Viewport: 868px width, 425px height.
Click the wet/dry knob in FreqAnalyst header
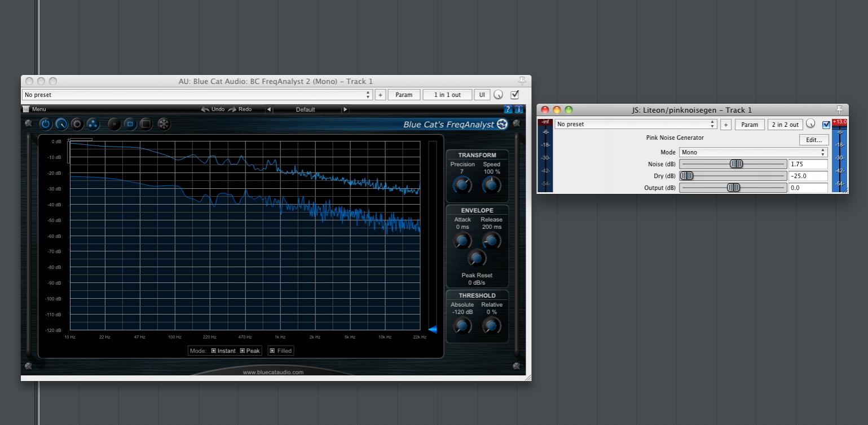499,95
